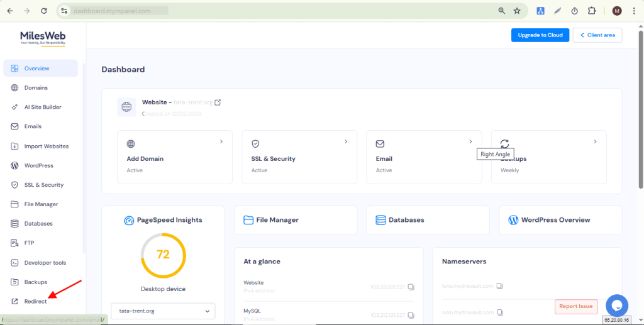Open the browser Extensions puzzle icon

click(x=592, y=11)
